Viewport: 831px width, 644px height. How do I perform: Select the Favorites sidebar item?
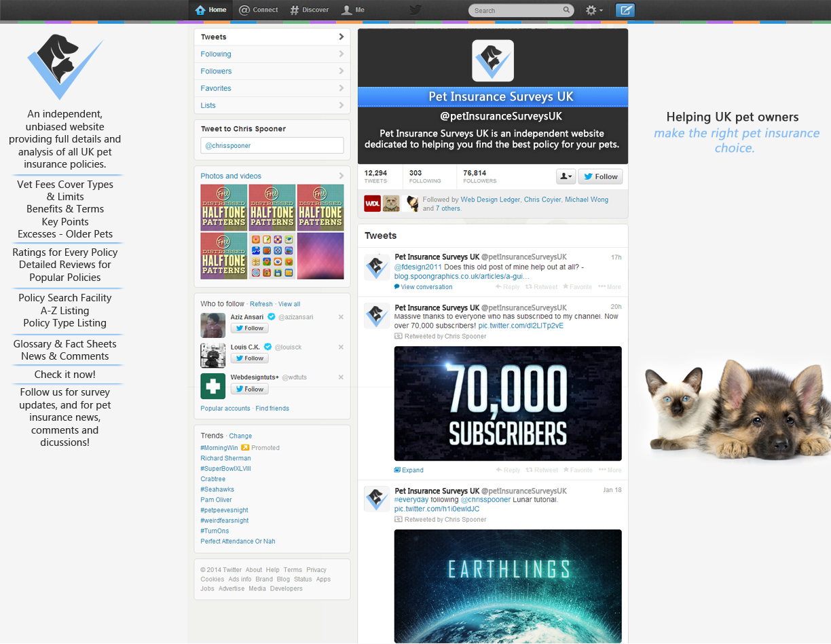coord(272,88)
